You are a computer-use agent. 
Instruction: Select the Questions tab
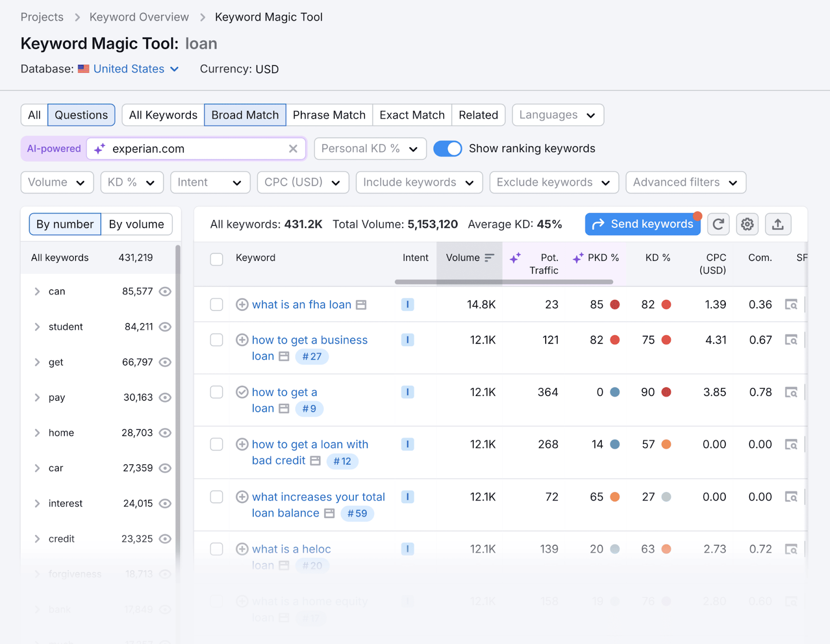click(x=81, y=115)
